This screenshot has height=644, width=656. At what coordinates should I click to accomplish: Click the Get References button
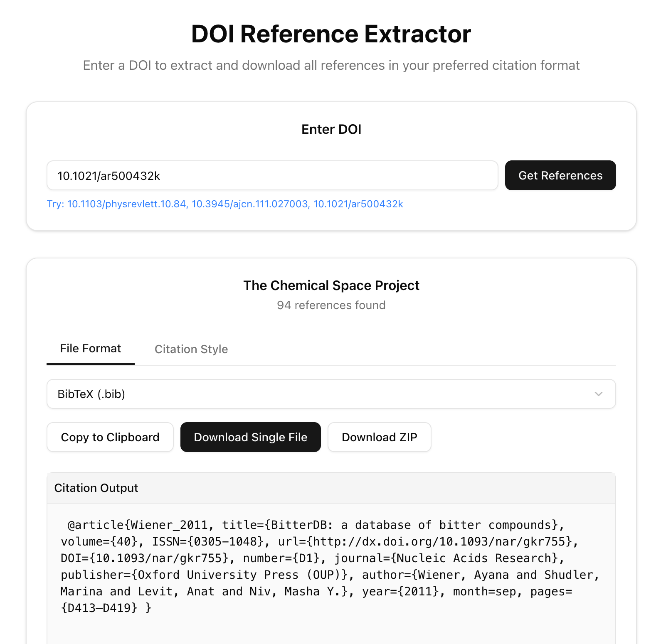coord(560,175)
